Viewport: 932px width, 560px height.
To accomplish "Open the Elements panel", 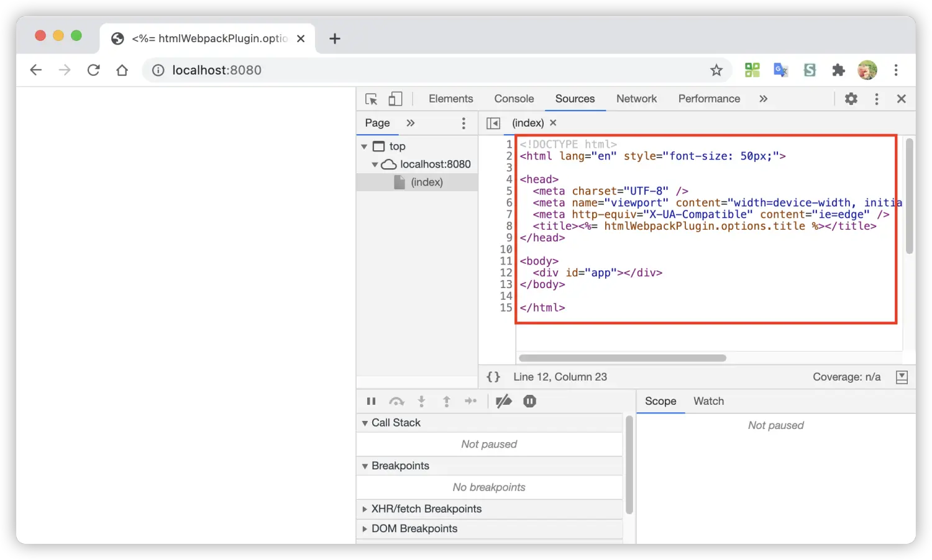I will [450, 99].
